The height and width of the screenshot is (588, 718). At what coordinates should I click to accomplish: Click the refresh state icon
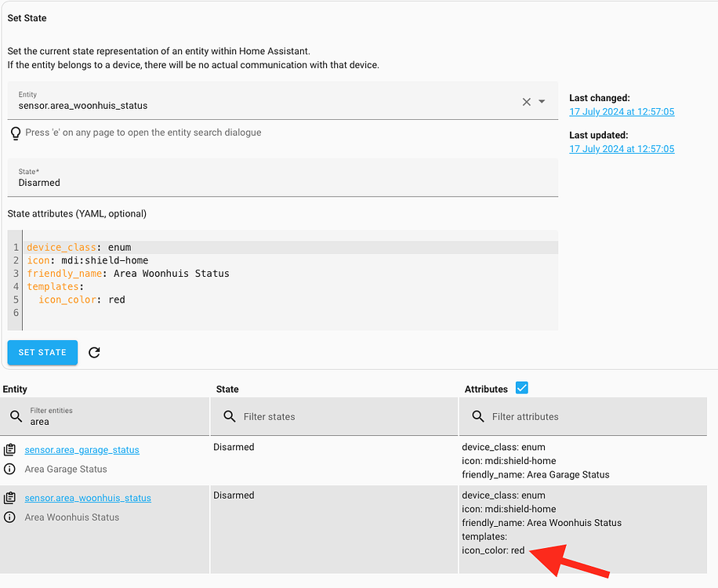tap(95, 353)
